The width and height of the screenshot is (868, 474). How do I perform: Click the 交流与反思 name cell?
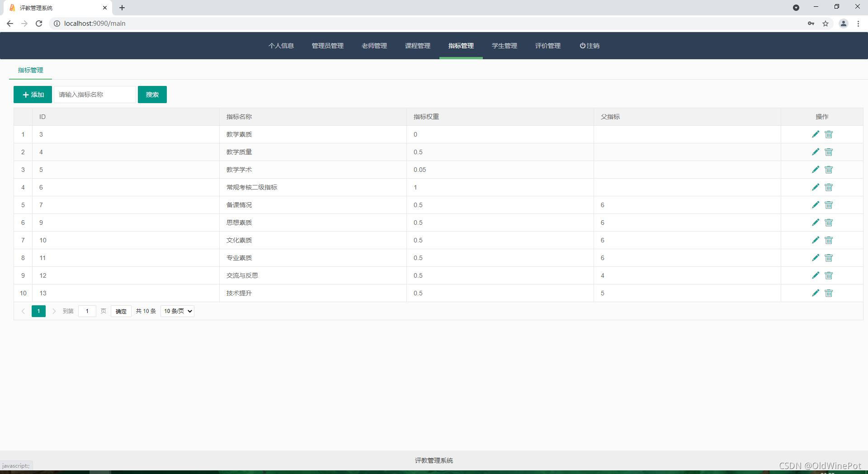[313, 275]
